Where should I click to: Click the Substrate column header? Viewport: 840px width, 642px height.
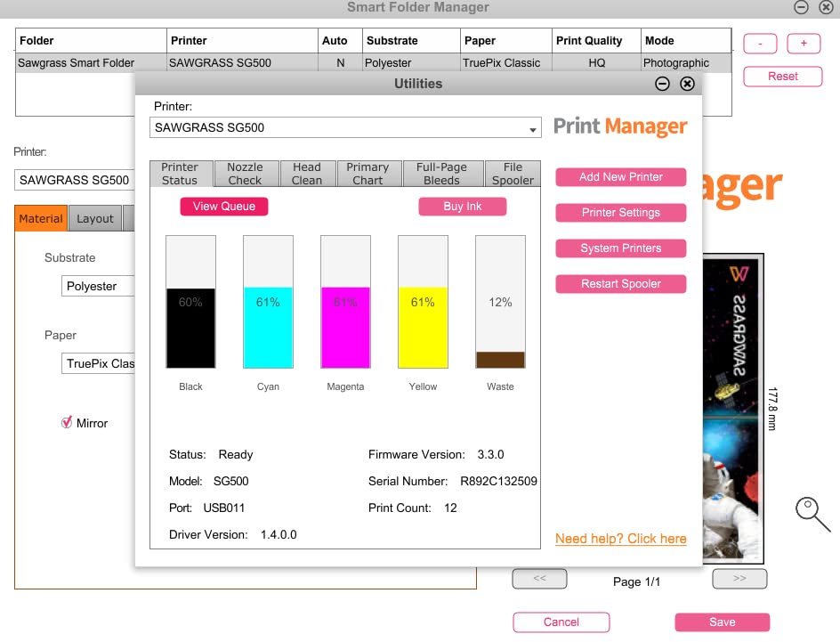[x=411, y=41]
